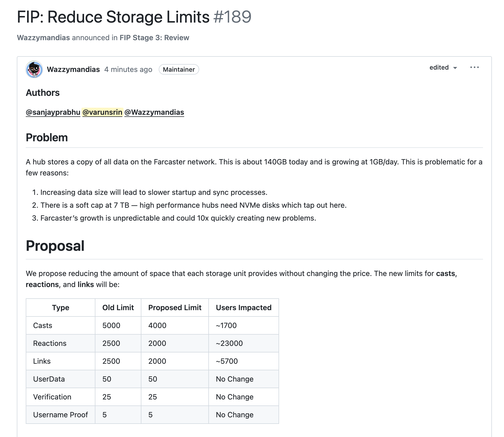Click the discussion title heading
This screenshot has height=437, width=504.
tap(113, 17)
